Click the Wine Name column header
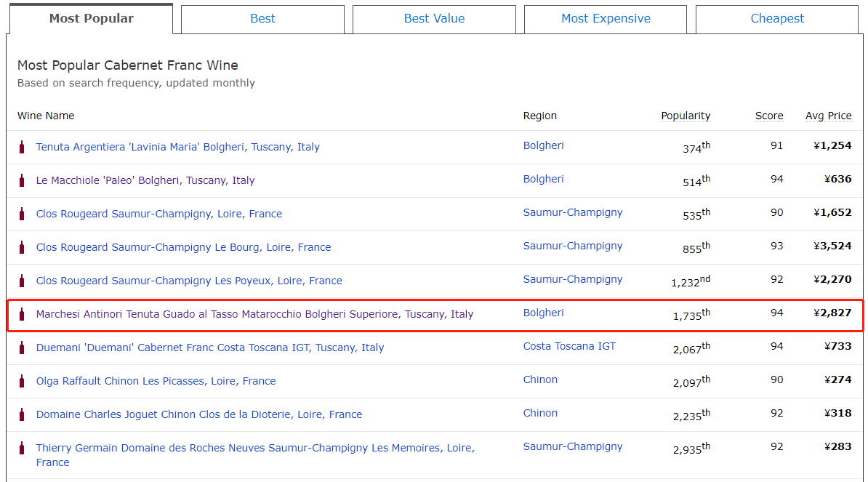The width and height of the screenshot is (868, 482). 45,116
